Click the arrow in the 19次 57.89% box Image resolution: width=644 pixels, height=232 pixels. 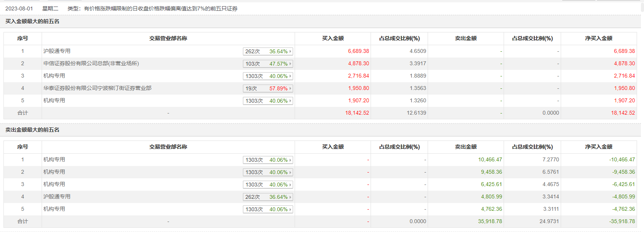(290, 88)
